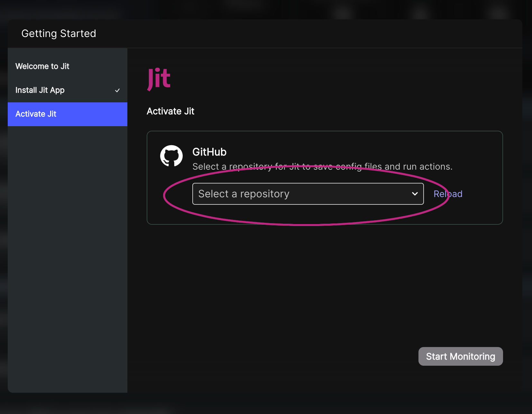Click the repository description text under GitHub
Screen dimensions: 532x414
322,166
